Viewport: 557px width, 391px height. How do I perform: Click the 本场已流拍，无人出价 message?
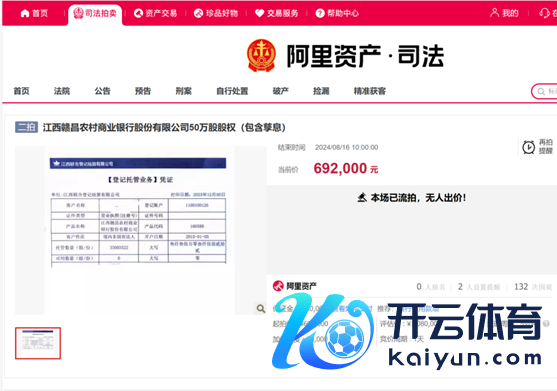[x=418, y=198]
